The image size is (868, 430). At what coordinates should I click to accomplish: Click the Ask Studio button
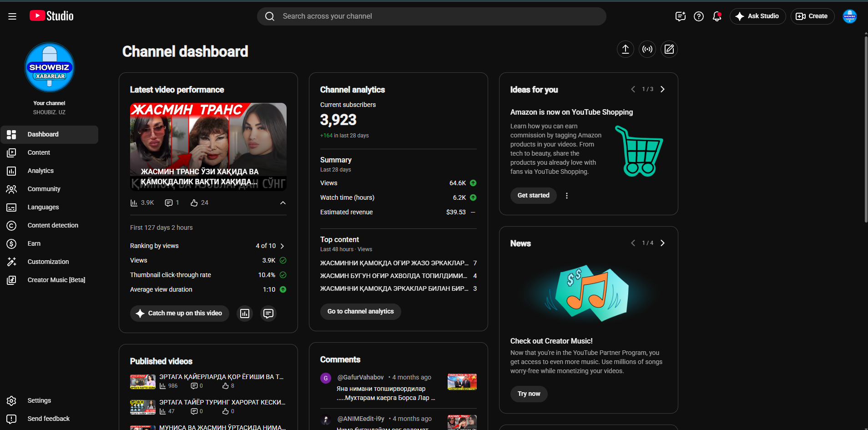757,16
